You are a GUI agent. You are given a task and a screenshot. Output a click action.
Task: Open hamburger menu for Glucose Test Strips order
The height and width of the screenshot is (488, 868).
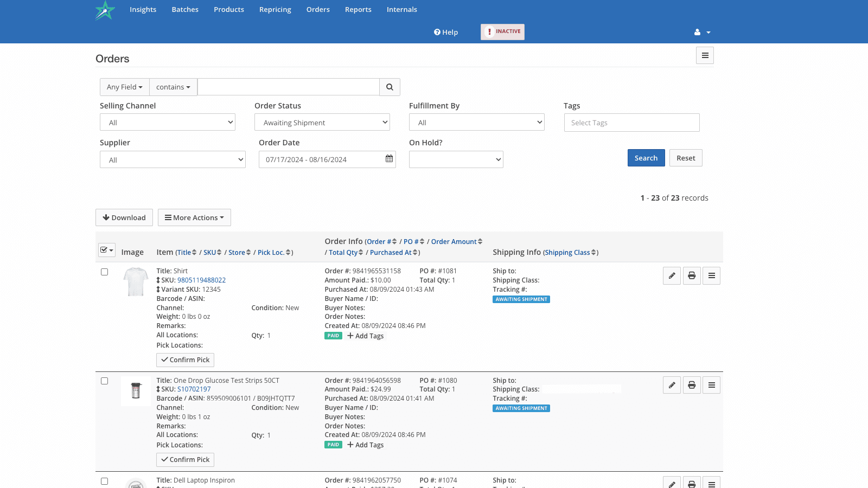(x=711, y=385)
